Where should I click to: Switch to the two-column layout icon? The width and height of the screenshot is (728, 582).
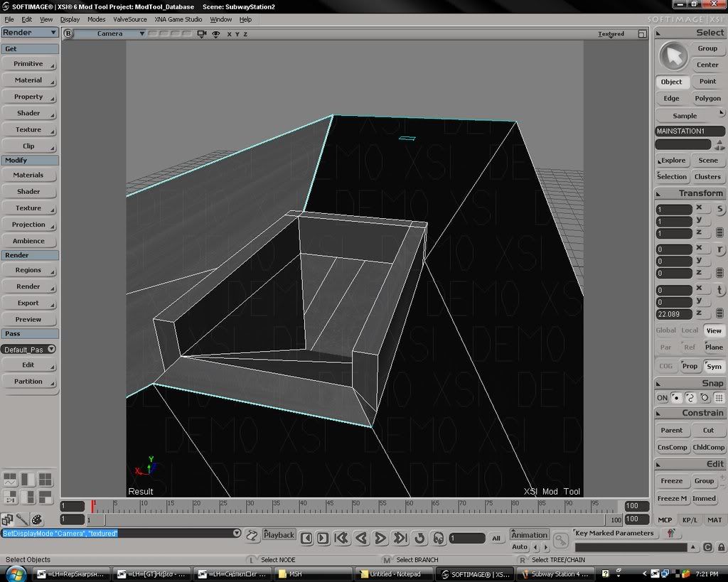28,480
